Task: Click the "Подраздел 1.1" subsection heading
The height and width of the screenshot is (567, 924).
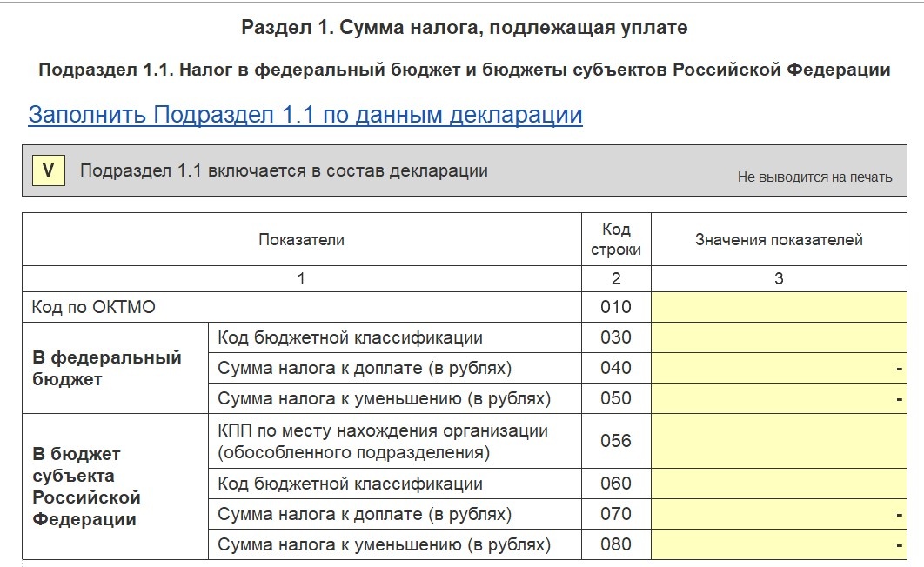Action: pos(462,70)
